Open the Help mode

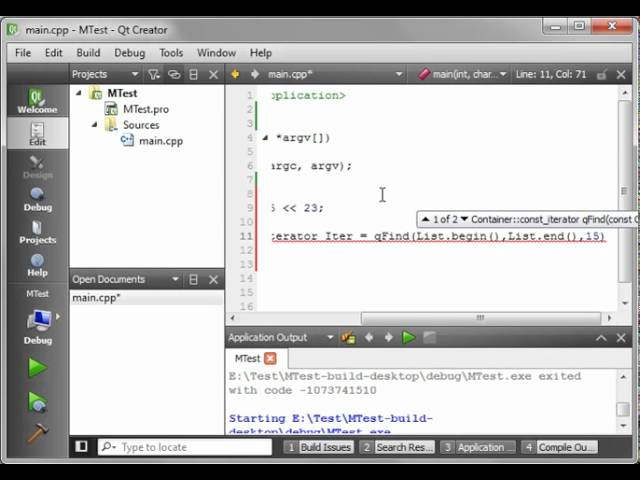click(x=38, y=264)
